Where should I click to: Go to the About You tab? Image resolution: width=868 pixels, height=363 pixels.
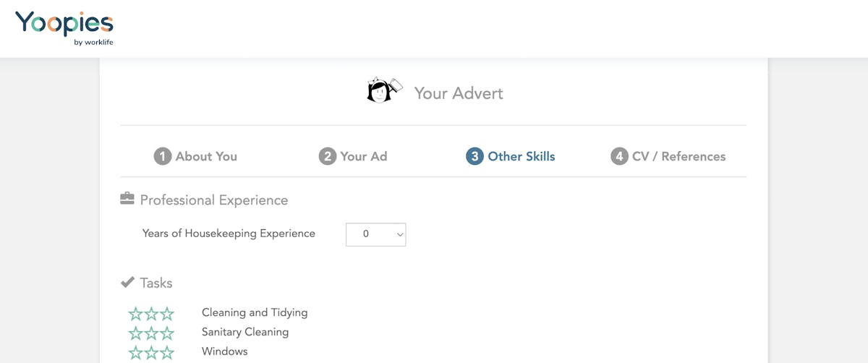coord(206,156)
